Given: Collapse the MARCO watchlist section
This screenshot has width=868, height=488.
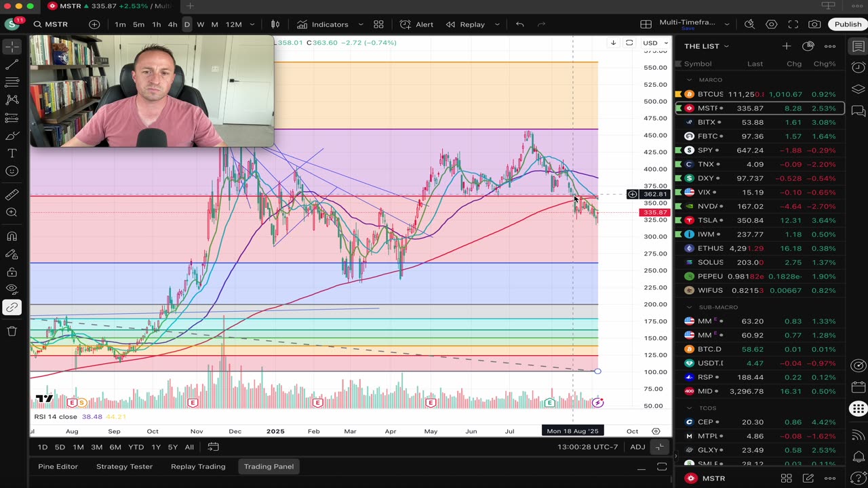Looking at the screenshot, I should coord(690,80).
